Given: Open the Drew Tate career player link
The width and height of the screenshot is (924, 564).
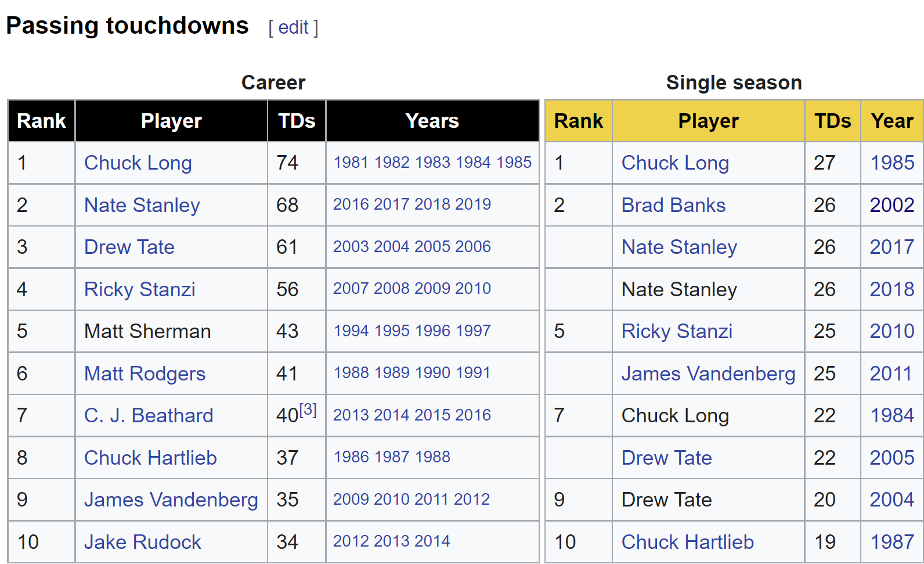Looking at the screenshot, I should click(129, 247).
